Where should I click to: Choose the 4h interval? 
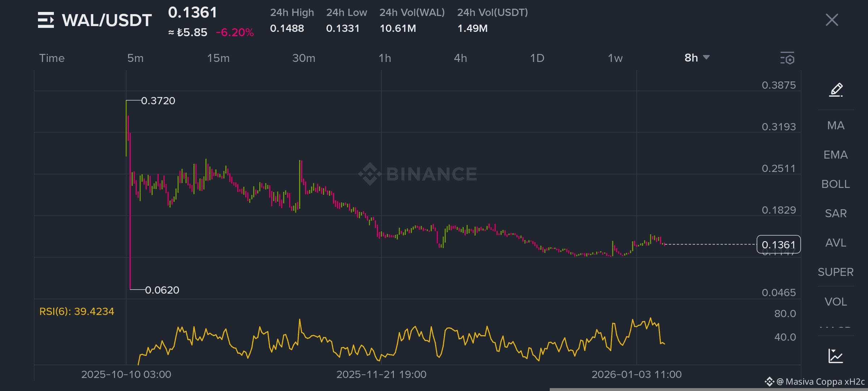click(460, 58)
